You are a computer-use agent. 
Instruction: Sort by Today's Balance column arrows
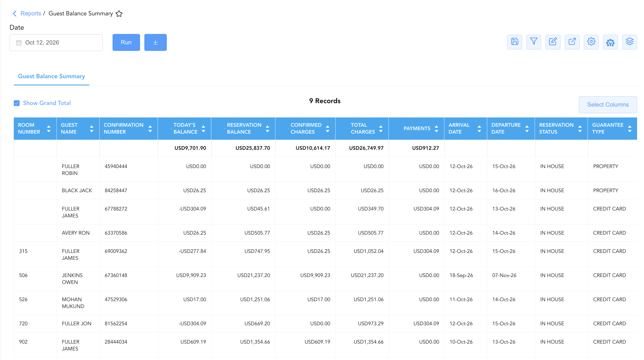pyautogui.click(x=203, y=129)
